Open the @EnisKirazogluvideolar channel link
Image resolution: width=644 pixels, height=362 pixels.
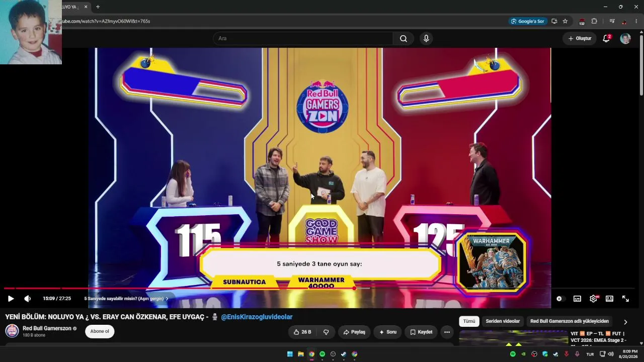tap(257, 317)
